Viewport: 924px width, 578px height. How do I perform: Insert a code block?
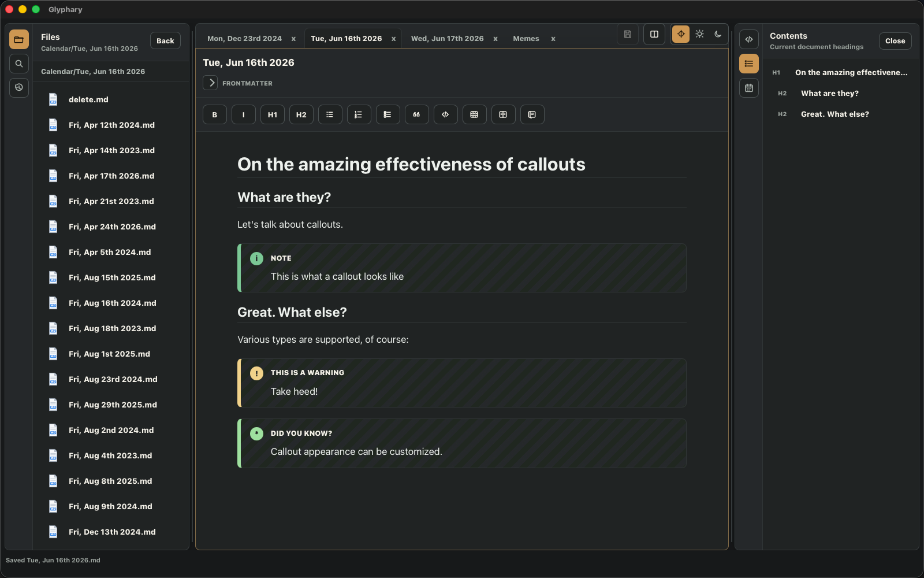coord(446,114)
